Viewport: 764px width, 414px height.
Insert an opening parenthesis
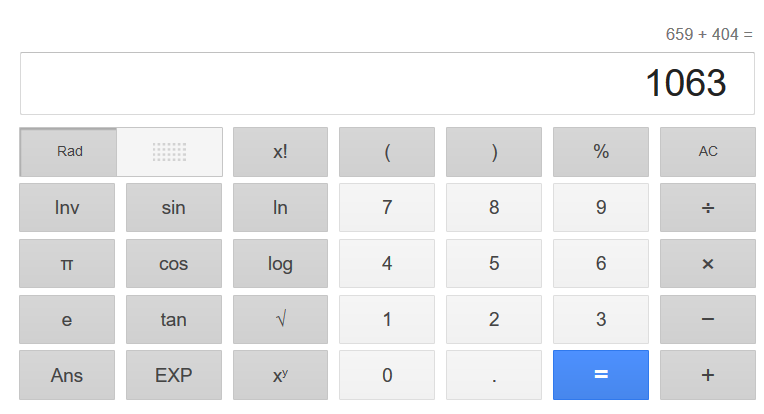click(387, 152)
